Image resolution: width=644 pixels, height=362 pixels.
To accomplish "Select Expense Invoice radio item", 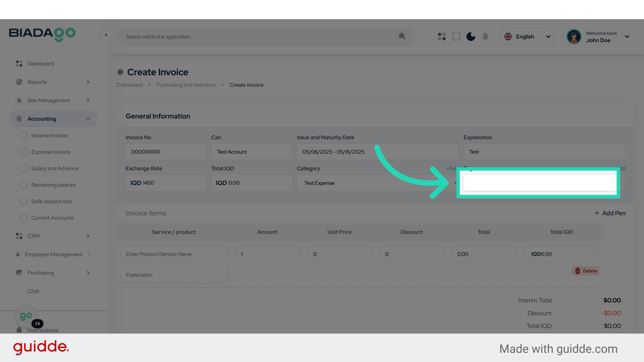I will tap(51, 152).
